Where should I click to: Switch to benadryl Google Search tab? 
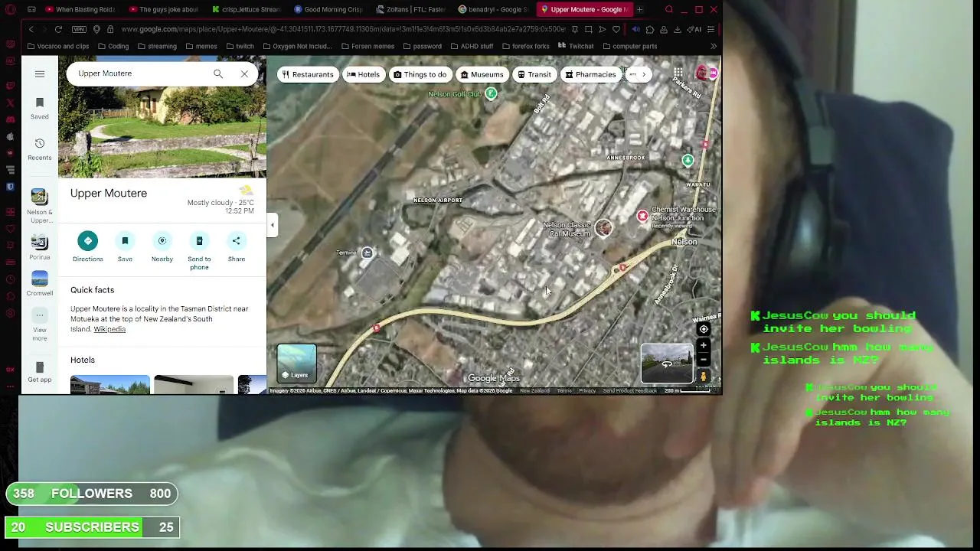point(494,9)
